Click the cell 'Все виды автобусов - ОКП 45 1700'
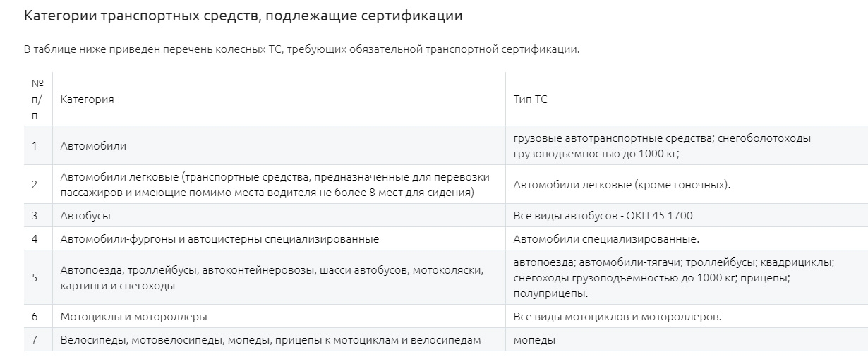The height and width of the screenshot is (364, 868). (x=687, y=215)
